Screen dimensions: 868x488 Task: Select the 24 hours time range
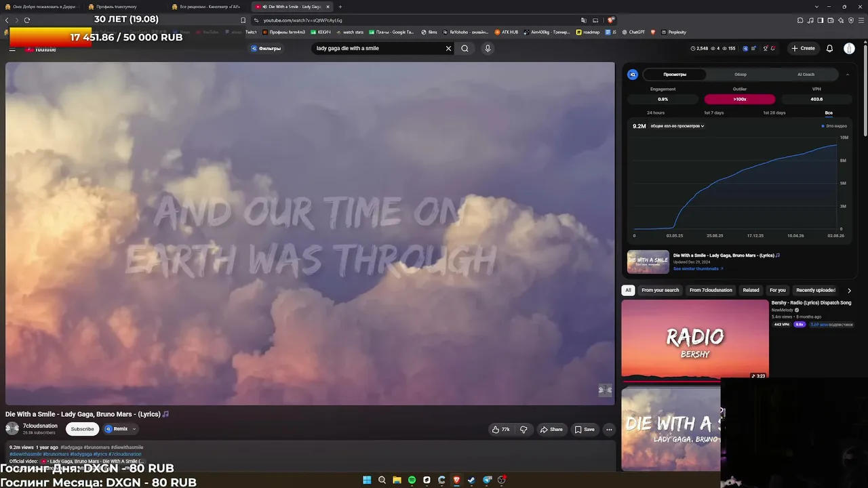(656, 113)
